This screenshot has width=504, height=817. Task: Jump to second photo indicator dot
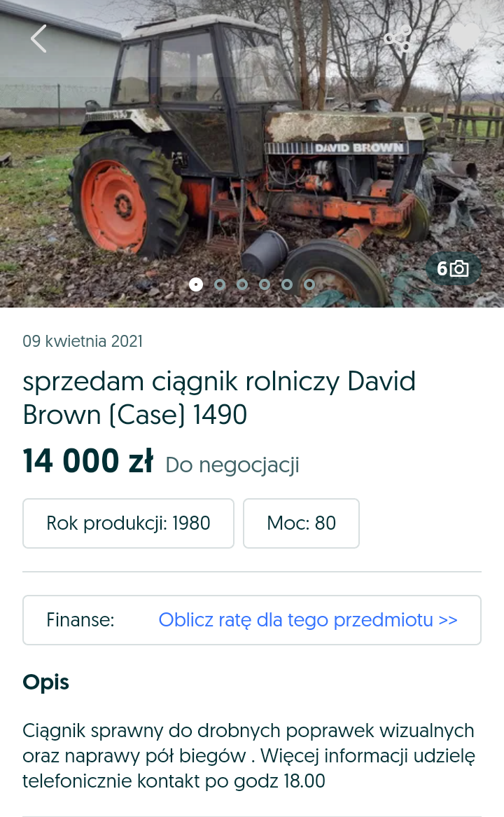(220, 284)
